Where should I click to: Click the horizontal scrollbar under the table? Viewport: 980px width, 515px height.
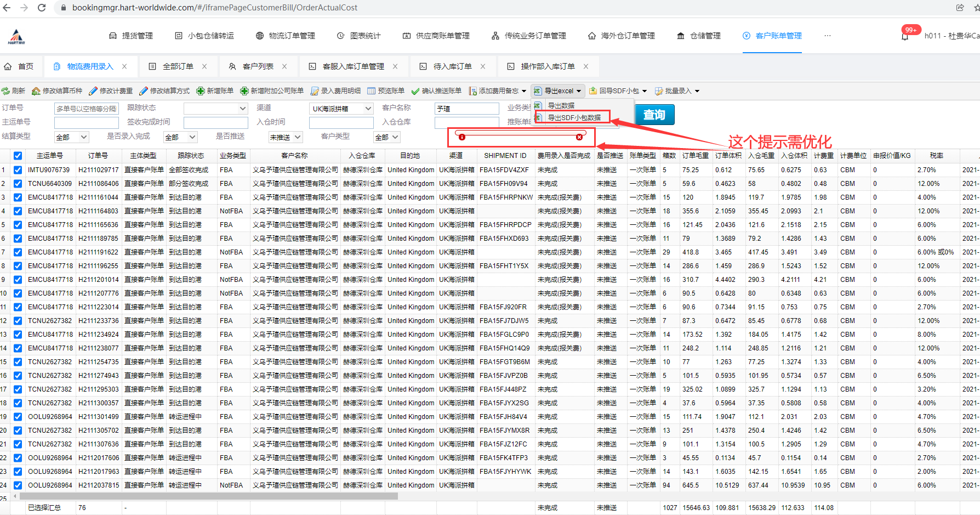pos(208,496)
